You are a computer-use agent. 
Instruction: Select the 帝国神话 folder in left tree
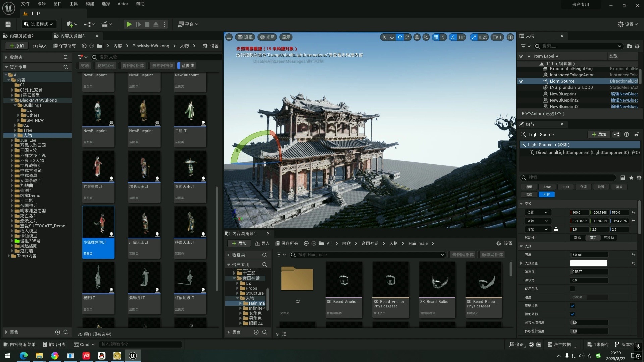click(29, 206)
